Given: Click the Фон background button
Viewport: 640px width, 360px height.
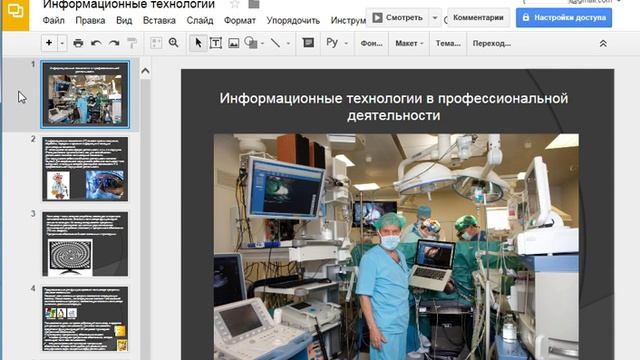Looking at the screenshot, I should coord(371,43).
